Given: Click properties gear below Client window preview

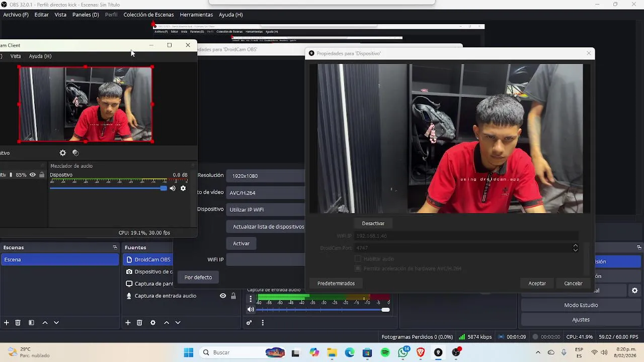Looking at the screenshot, I should [x=63, y=153].
